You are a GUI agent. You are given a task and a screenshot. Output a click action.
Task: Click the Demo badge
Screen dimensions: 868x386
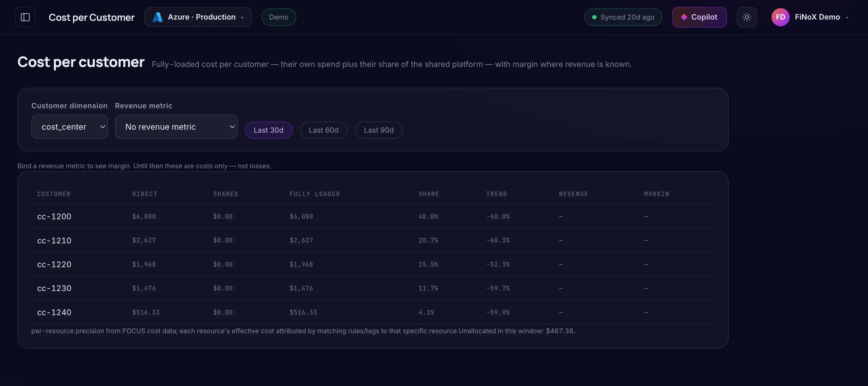[x=279, y=17]
